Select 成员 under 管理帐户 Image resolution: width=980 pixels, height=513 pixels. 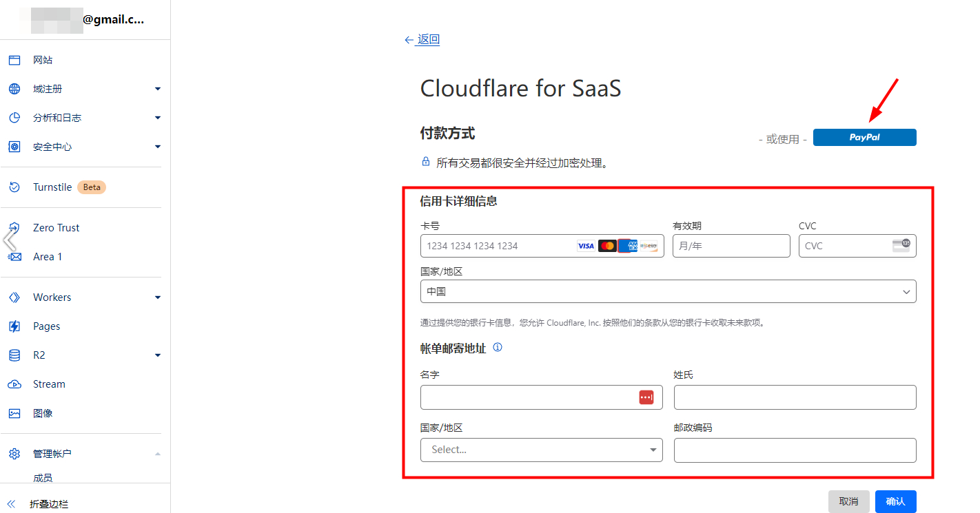tap(42, 477)
